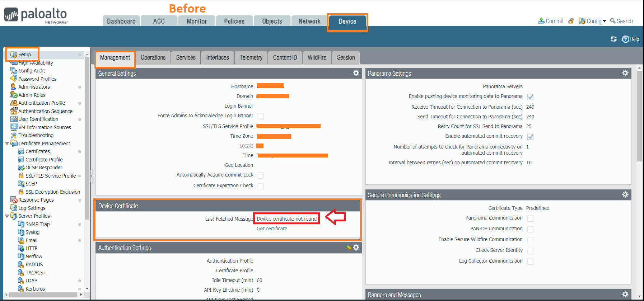Click sidebar scroll up arrow

pos(87,54)
